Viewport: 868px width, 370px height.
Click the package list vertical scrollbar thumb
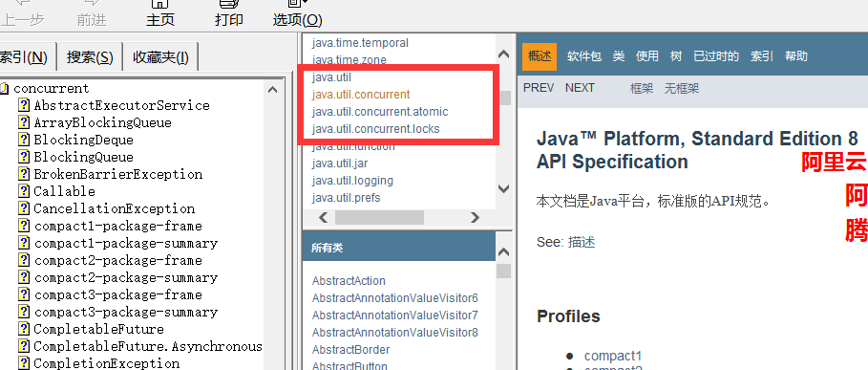[505, 98]
